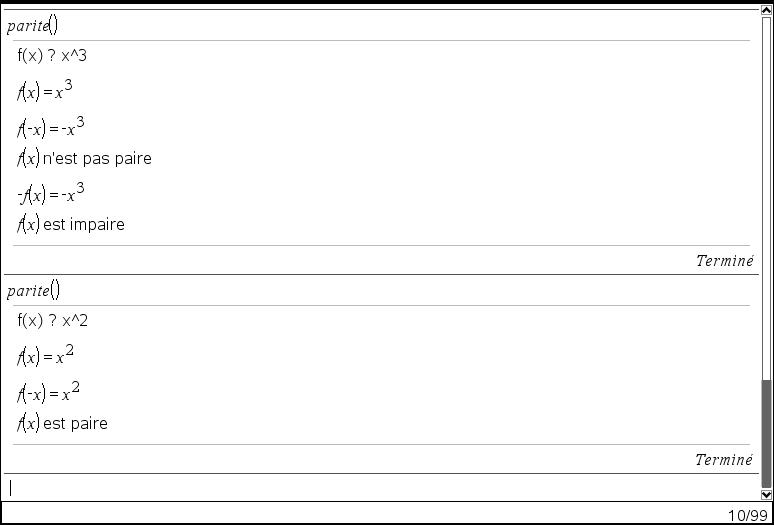Click the first 'Terminé' result label

(724, 261)
